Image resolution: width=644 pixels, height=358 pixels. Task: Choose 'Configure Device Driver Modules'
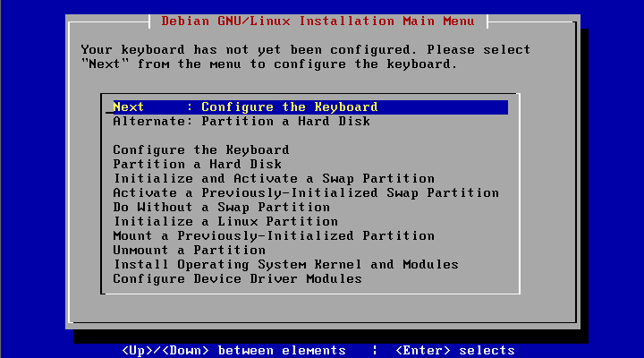point(237,279)
